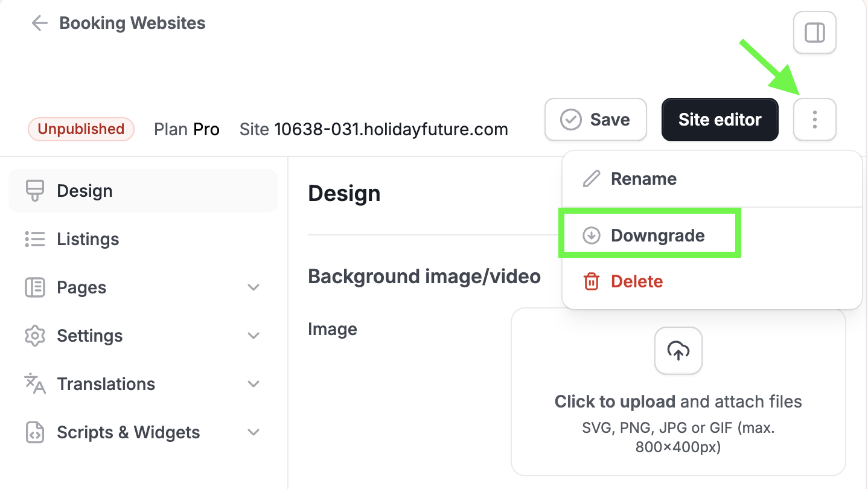Open the three-dot more options menu
868x489 pixels.
815,120
